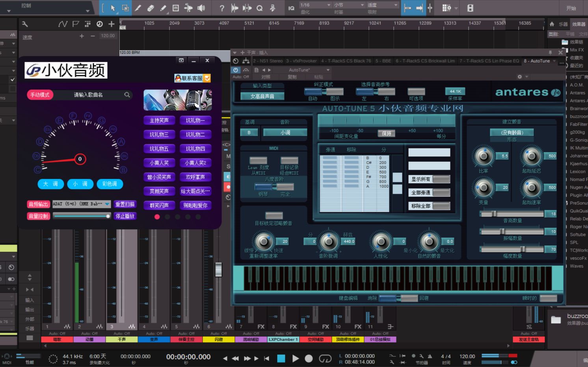Toggle the 显示所有 switch
The width and height of the screenshot is (588, 367).
tap(441, 179)
